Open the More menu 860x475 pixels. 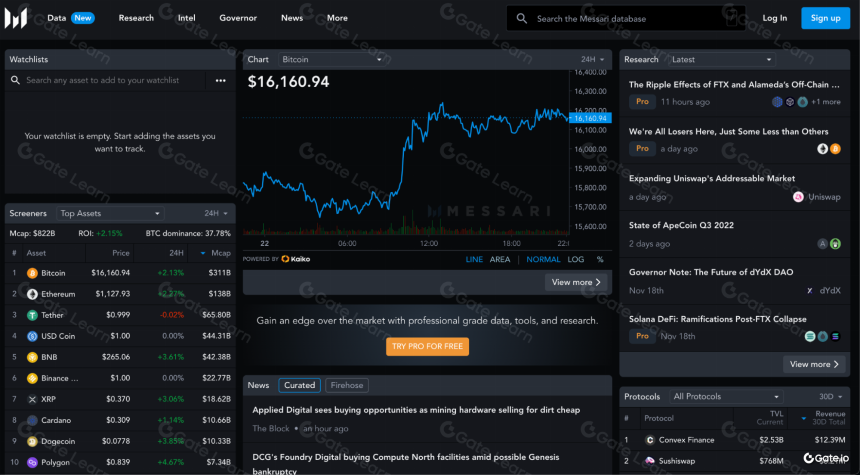pyautogui.click(x=337, y=18)
